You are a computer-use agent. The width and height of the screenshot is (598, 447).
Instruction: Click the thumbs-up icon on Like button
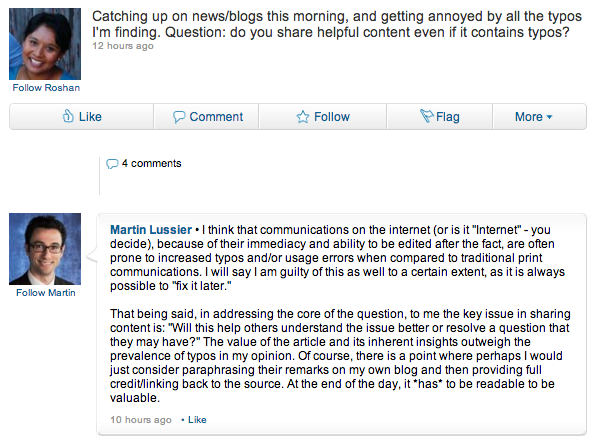(x=68, y=116)
